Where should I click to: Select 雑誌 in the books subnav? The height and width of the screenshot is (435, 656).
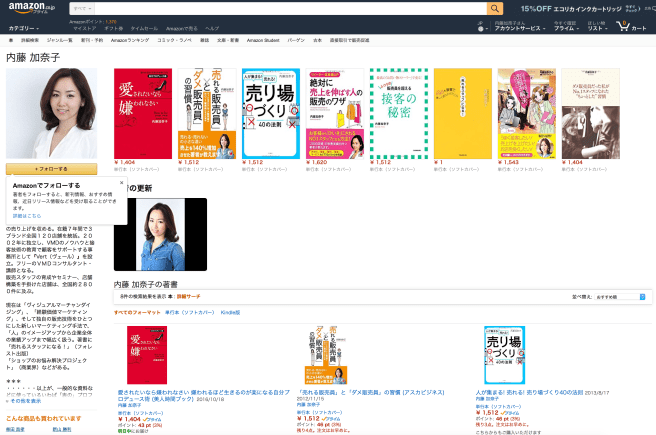204,40
